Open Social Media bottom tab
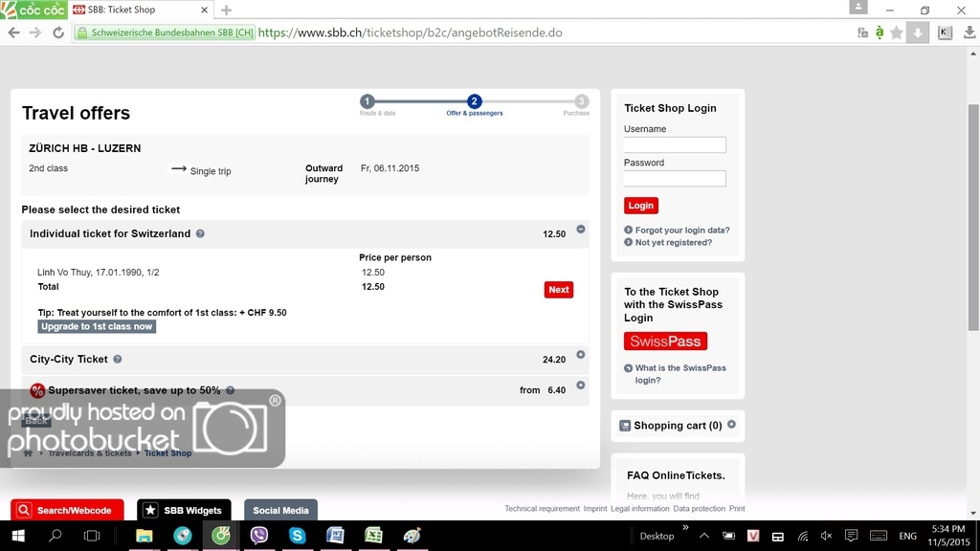 coord(280,511)
